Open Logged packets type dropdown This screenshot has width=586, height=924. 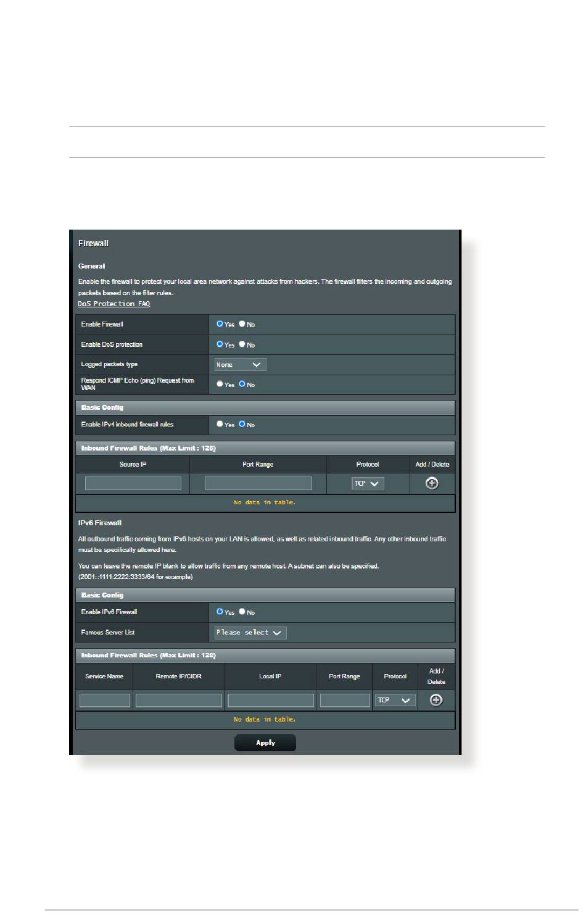(x=240, y=365)
